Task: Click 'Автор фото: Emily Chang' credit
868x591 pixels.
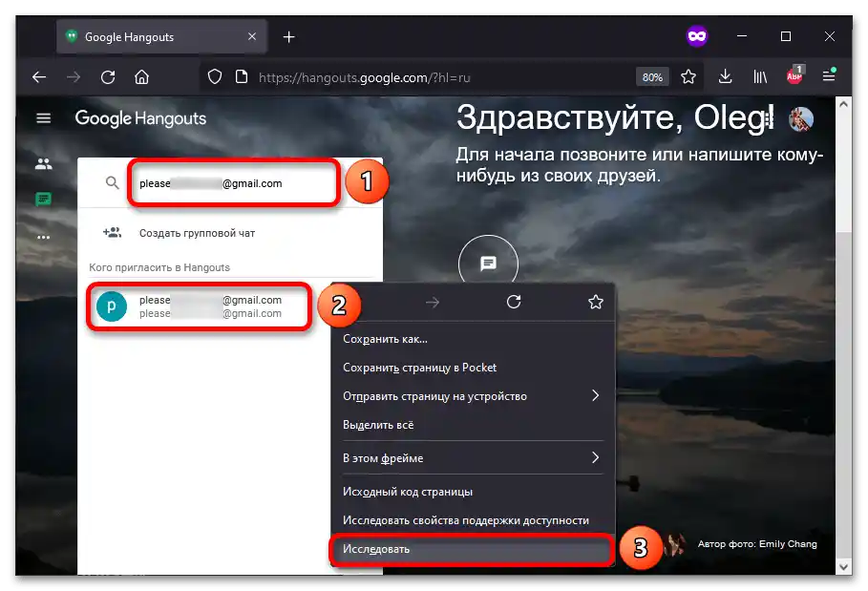Action: pyautogui.click(x=756, y=544)
